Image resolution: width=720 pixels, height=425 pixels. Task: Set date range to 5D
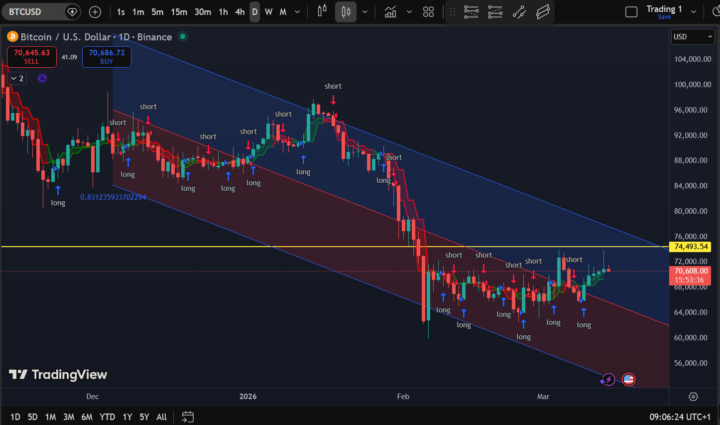(x=33, y=417)
